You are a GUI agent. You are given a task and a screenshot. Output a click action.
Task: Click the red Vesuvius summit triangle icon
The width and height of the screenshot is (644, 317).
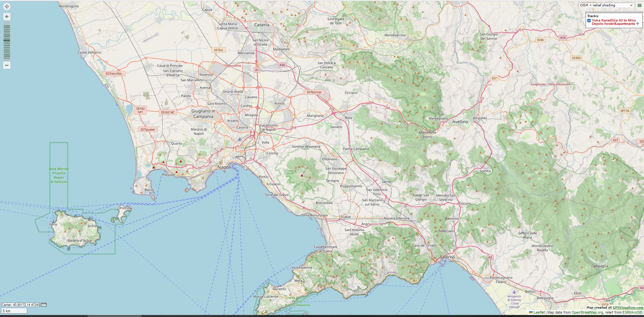click(x=302, y=175)
